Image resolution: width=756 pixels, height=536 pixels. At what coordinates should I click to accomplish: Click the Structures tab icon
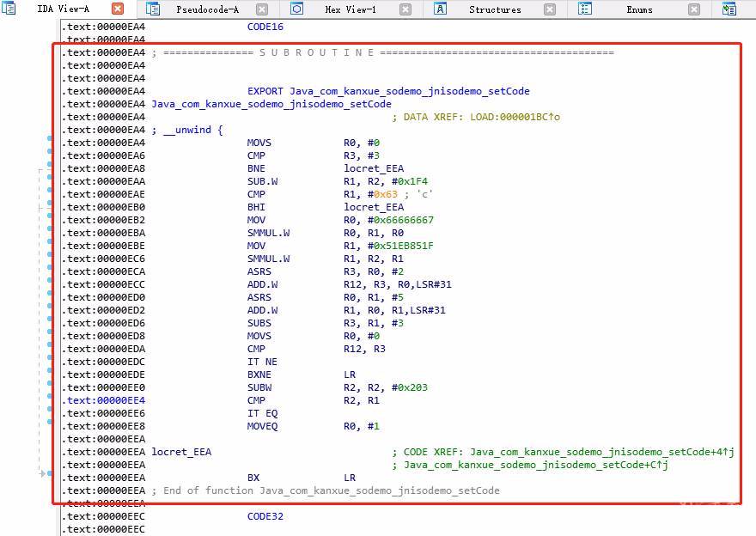tap(441, 9)
